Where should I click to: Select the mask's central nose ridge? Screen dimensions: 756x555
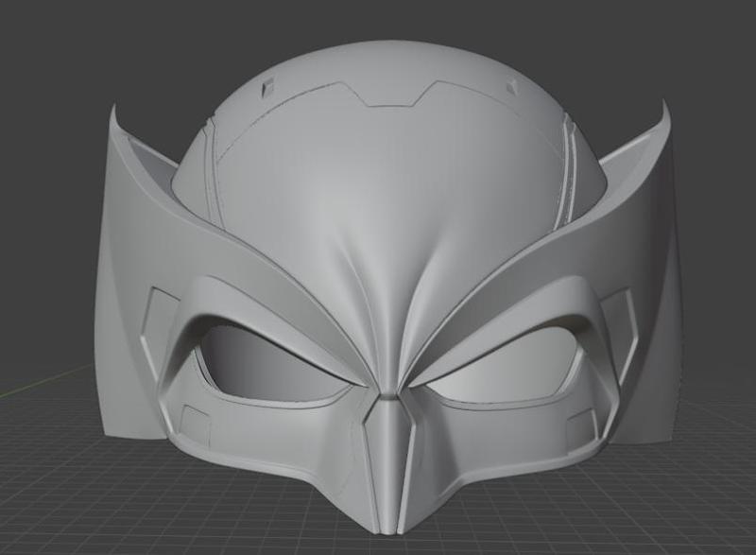tap(389, 463)
